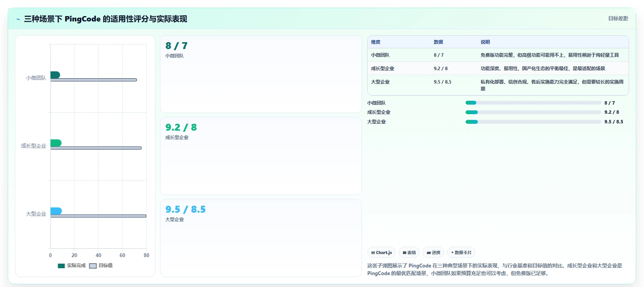Click the 功能深度、易用性 description cell

(x=543, y=69)
